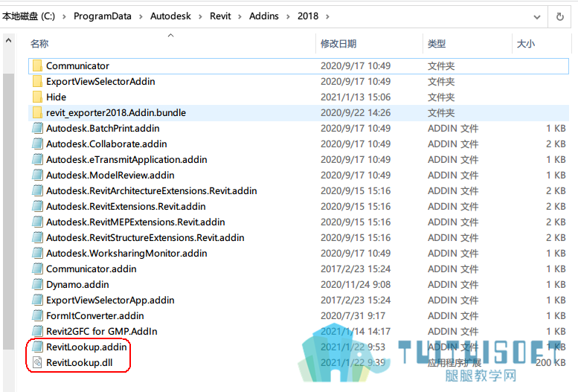Click the FormItConverter.addin file icon

37,315
